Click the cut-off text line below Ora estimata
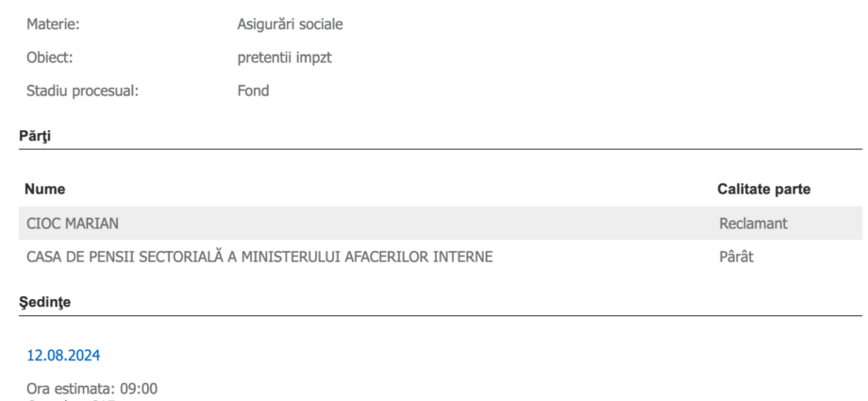The height and width of the screenshot is (401, 868). [x=71, y=399]
